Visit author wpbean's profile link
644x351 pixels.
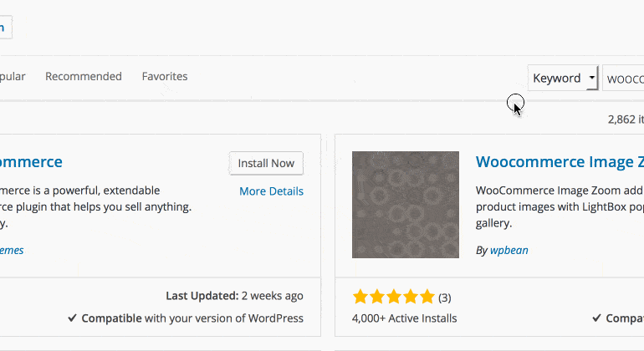click(509, 250)
